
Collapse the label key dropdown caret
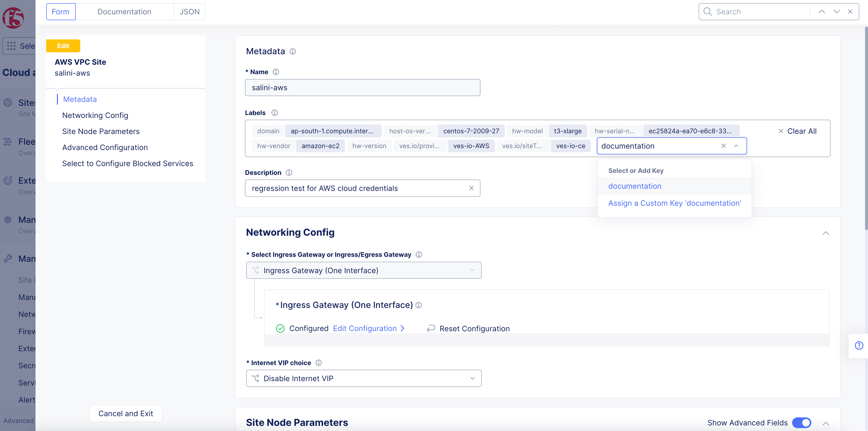click(736, 146)
